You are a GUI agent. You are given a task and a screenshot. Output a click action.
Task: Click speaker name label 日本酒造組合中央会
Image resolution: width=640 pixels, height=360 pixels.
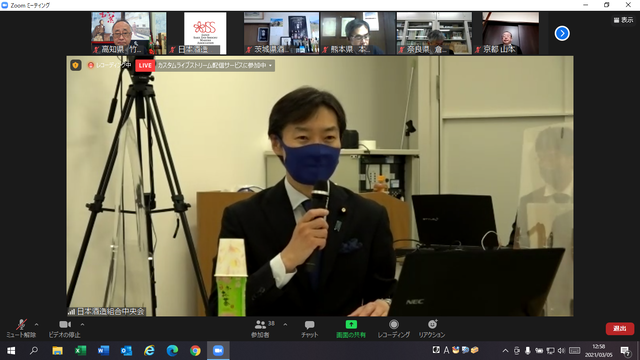tap(111, 311)
